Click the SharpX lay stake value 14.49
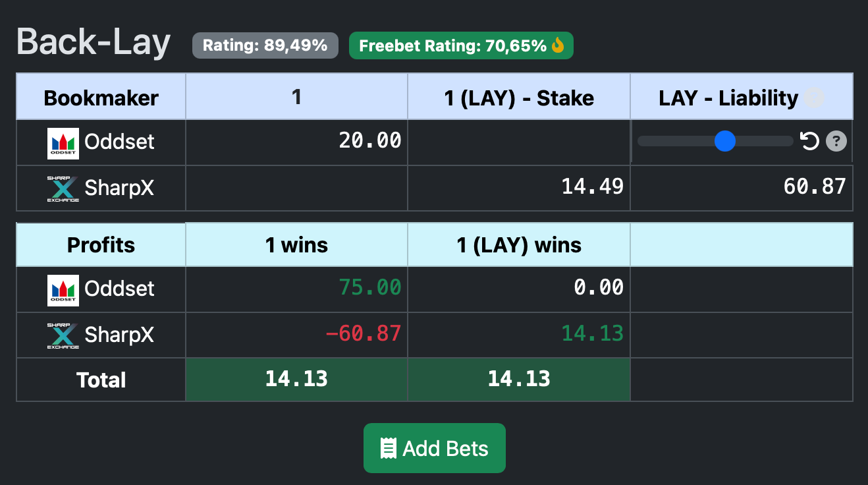868x485 pixels. tap(593, 186)
